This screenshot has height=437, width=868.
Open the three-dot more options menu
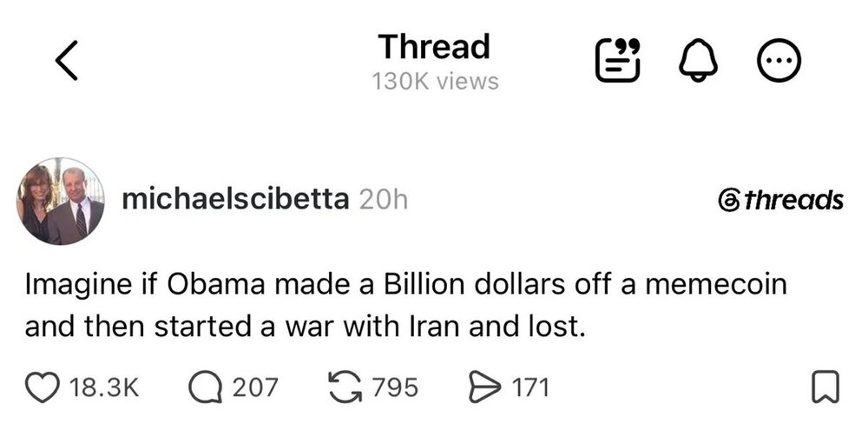click(779, 60)
